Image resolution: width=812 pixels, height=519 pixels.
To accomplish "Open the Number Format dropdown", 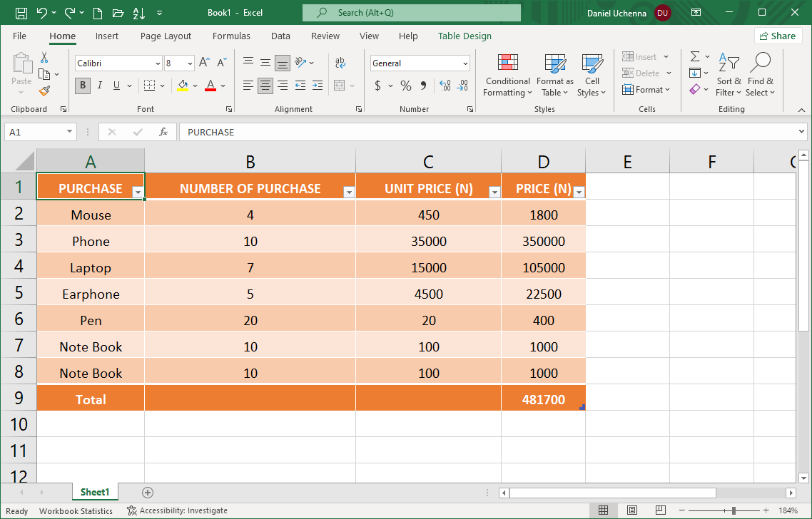I will (465, 63).
